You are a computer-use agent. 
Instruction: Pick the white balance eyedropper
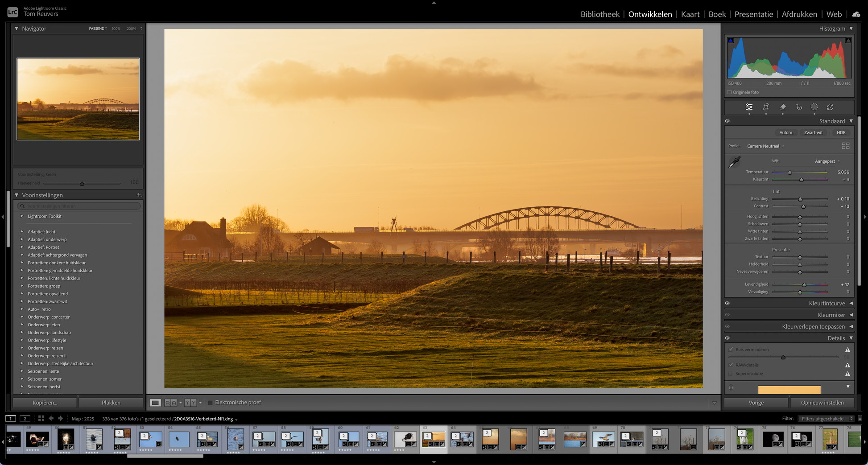tap(734, 162)
